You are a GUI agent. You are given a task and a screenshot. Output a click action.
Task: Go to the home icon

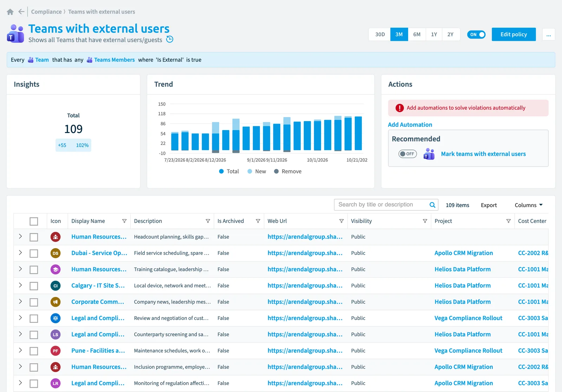click(10, 12)
